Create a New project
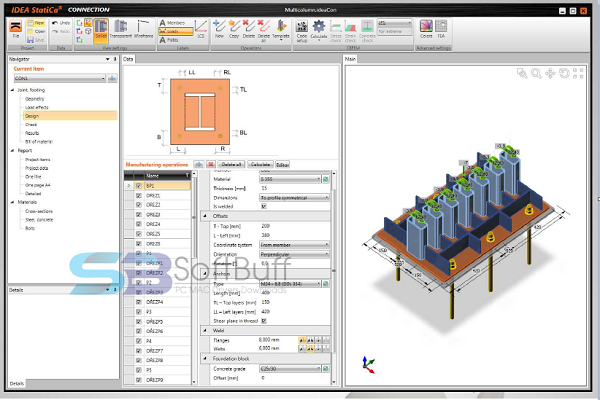 (36, 23)
